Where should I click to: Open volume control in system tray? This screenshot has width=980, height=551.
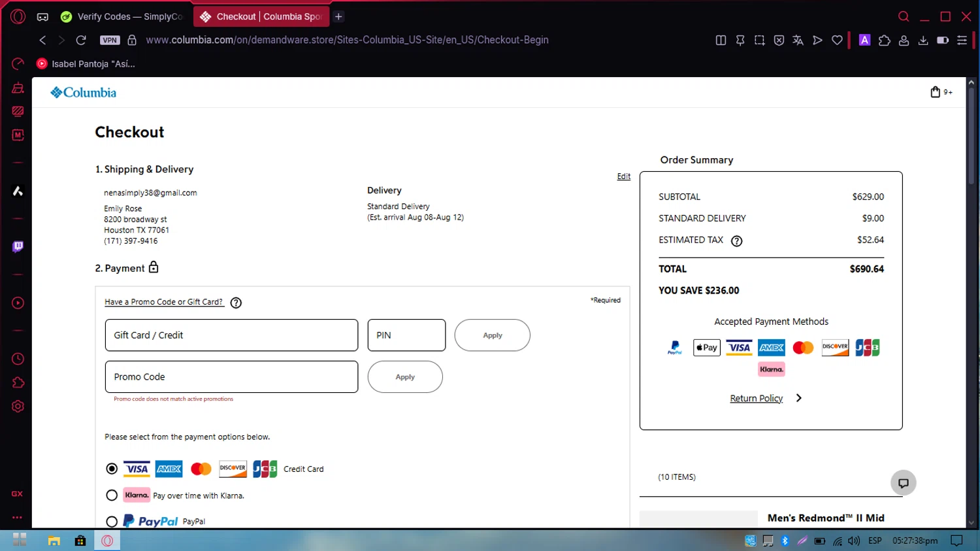pos(854,541)
